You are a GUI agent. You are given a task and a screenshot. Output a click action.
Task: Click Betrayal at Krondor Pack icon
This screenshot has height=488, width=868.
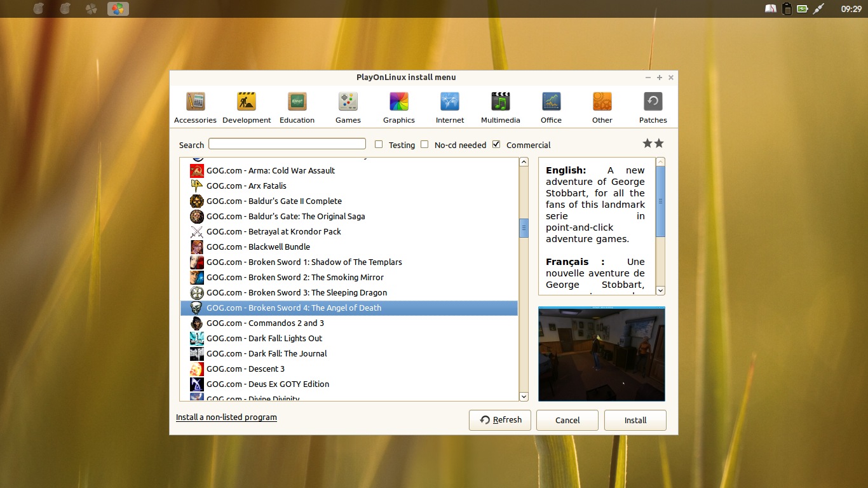(197, 231)
